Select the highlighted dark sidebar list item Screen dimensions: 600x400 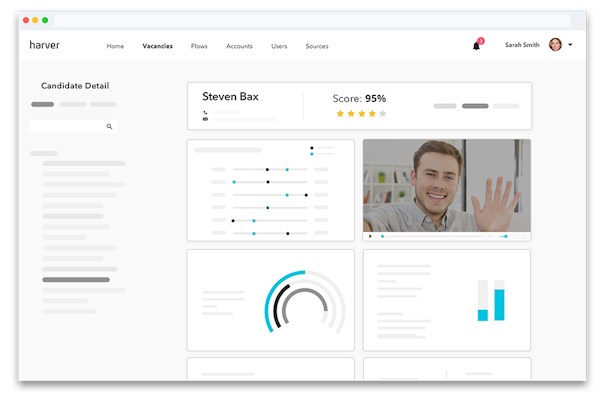(76, 280)
